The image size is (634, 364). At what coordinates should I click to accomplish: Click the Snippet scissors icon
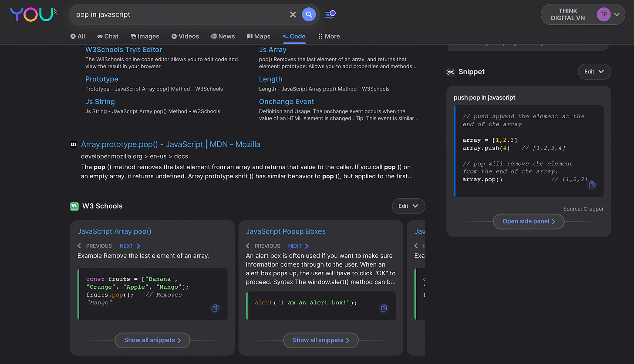point(451,72)
